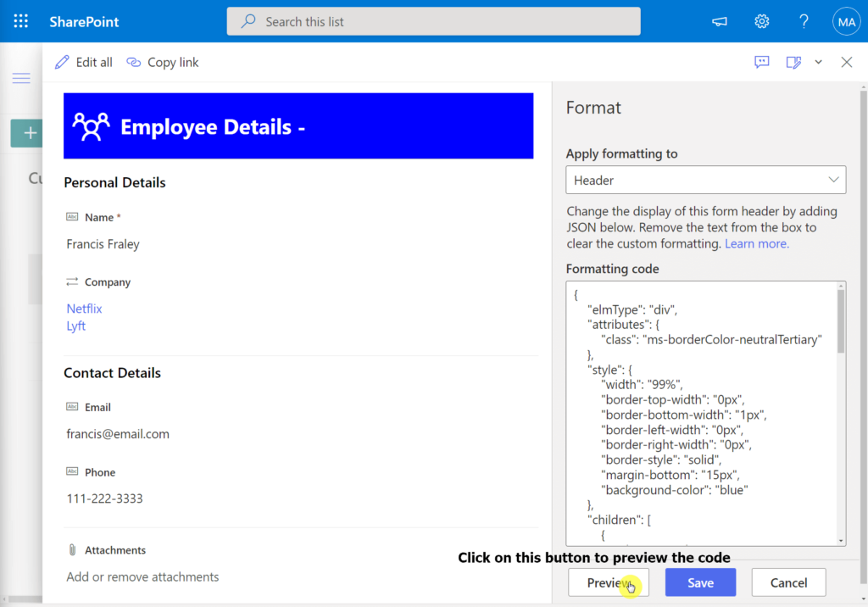Click the Format panel title
868x607 pixels.
pyautogui.click(x=593, y=108)
